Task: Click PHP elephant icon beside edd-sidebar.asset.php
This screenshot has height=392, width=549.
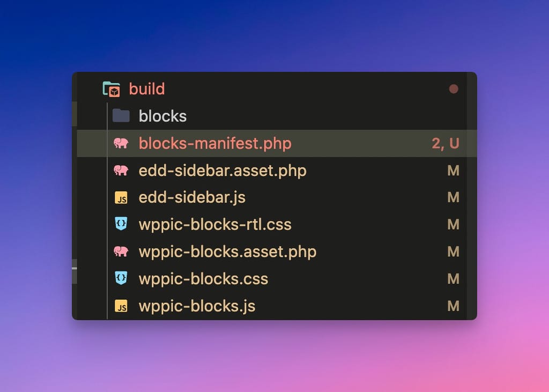Action: pos(121,171)
